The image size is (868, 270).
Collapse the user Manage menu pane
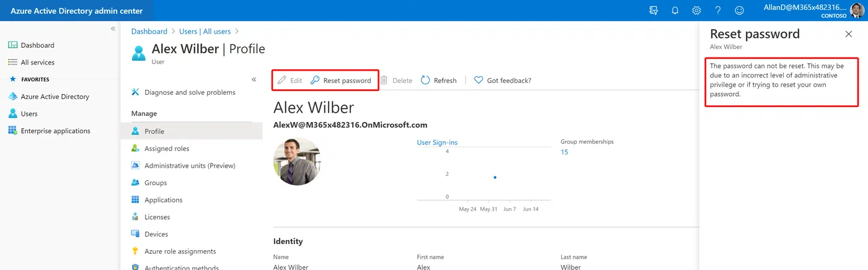pyautogui.click(x=254, y=79)
